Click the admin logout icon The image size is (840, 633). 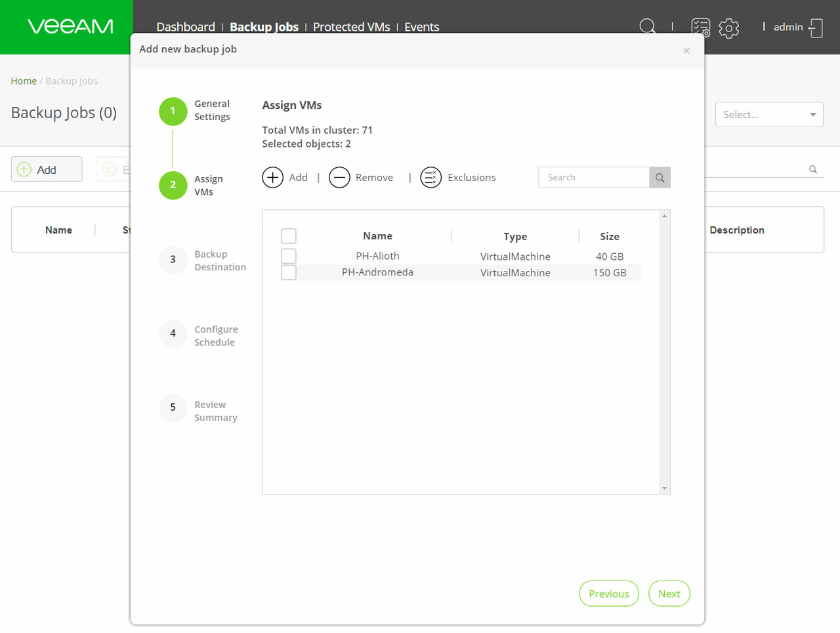click(816, 28)
